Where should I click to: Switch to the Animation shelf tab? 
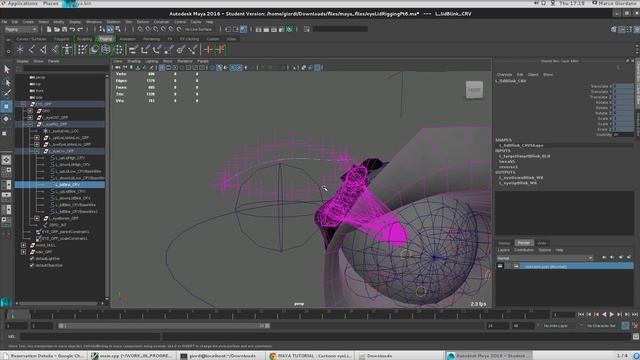(x=127, y=39)
